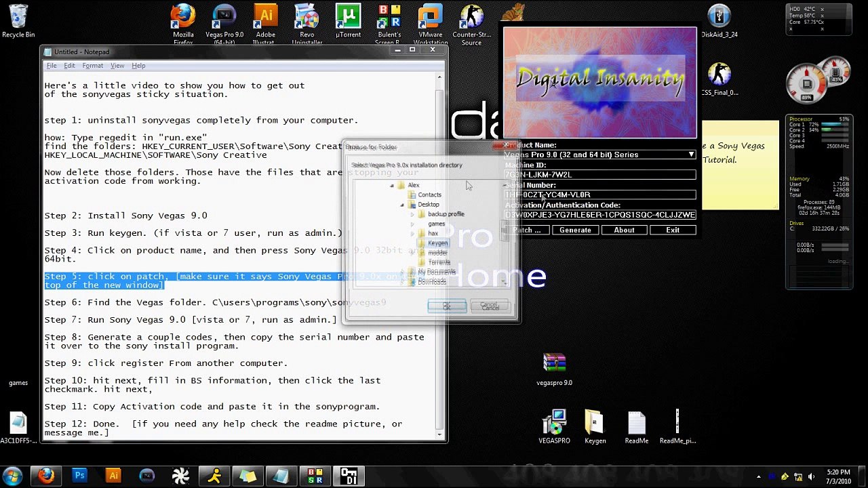The width and height of the screenshot is (868, 488).
Task: Select the Contacts folder in the tree
Action: click(x=429, y=195)
